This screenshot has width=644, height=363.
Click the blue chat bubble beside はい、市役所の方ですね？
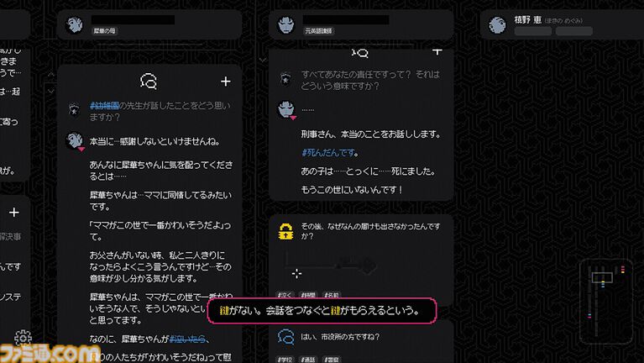285,337
